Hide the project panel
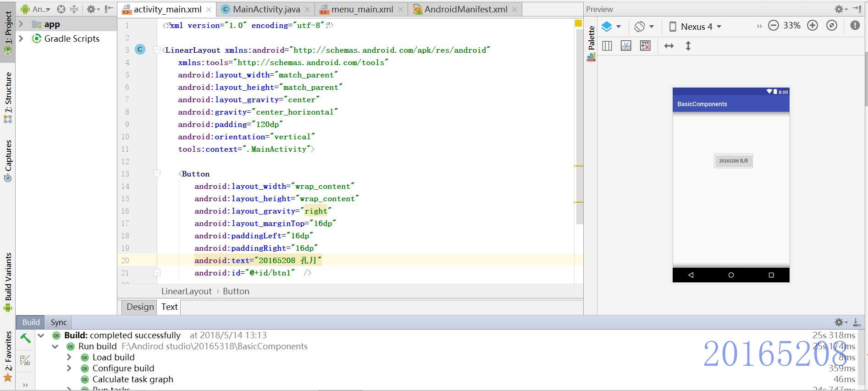The width and height of the screenshot is (868, 391). click(109, 9)
